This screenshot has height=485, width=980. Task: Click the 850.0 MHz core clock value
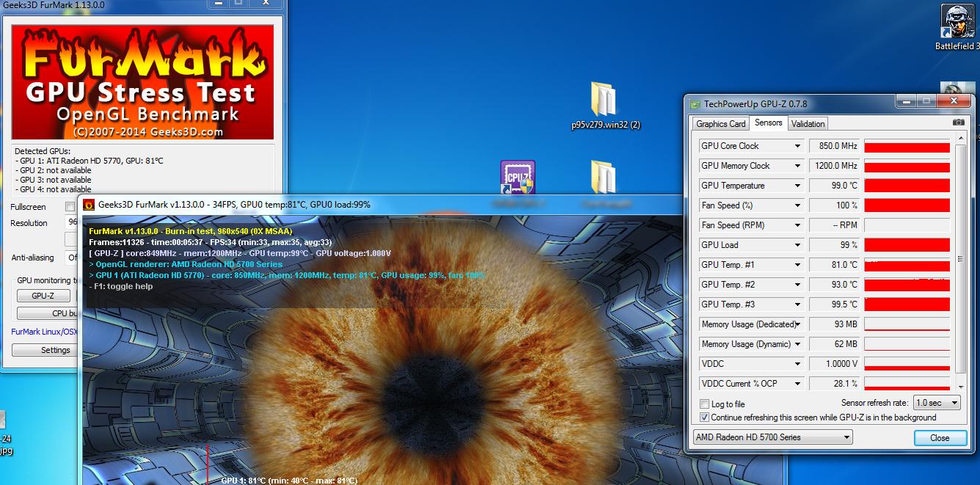[x=835, y=146]
